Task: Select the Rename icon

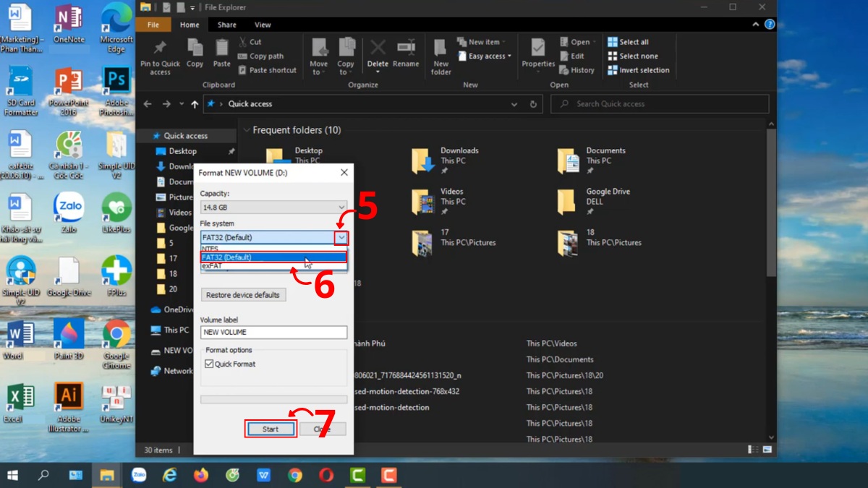Action: point(406,51)
